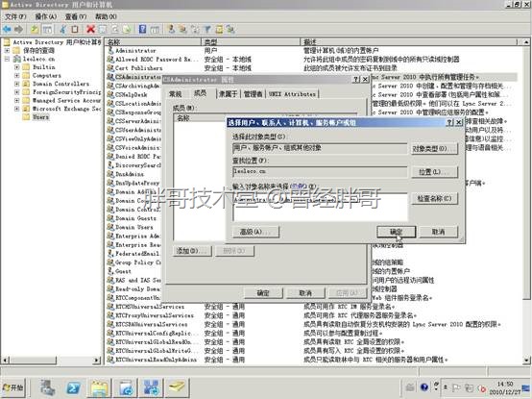Click the 对象类型(O)... button

(x=435, y=149)
